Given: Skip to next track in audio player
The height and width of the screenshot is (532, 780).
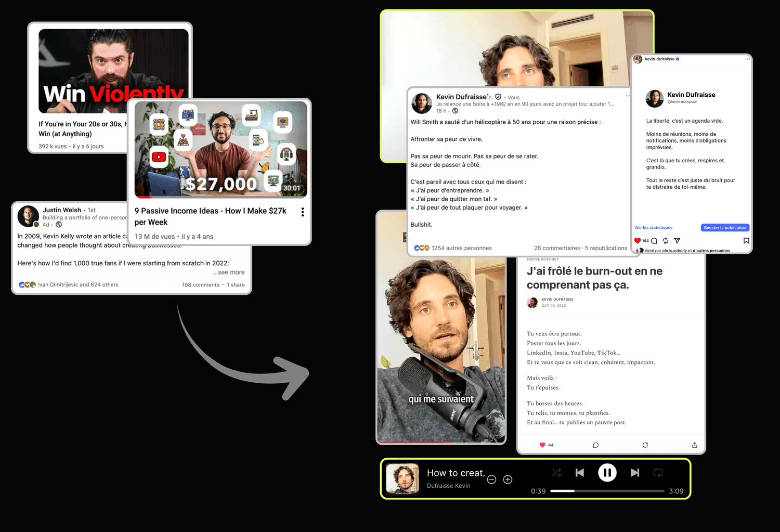Looking at the screenshot, I should point(635,473).
